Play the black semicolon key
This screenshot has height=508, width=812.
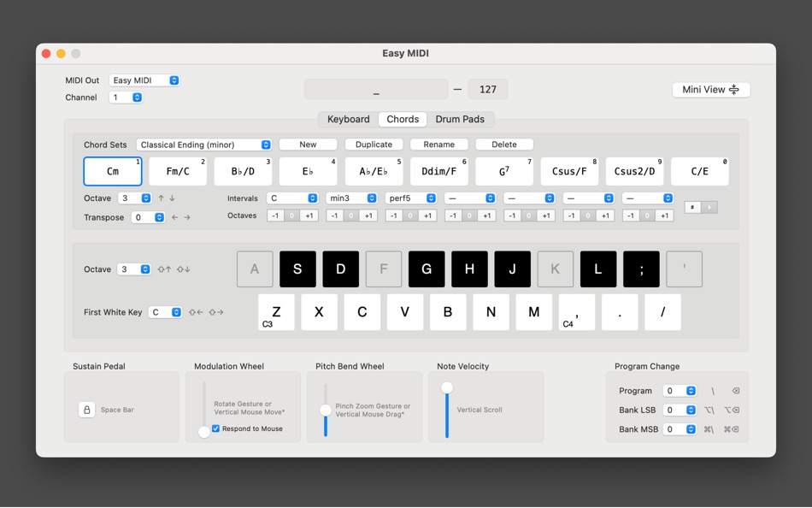[641, 269]
